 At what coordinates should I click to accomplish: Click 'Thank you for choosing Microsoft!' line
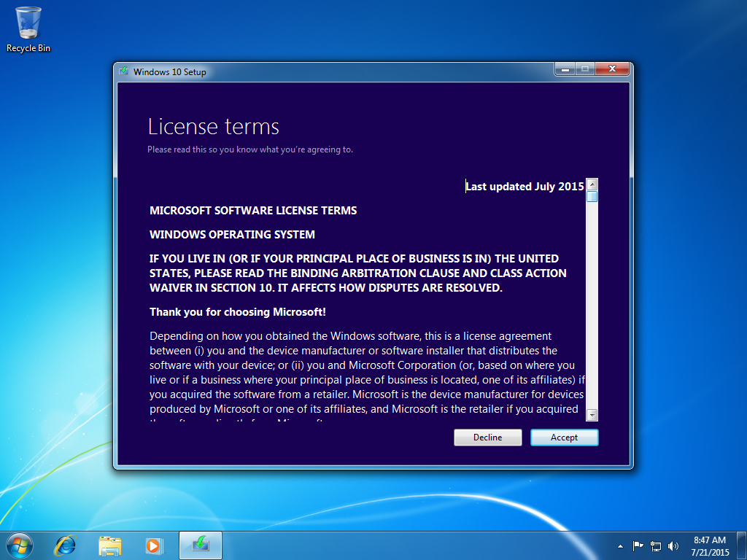click(238, 312)
